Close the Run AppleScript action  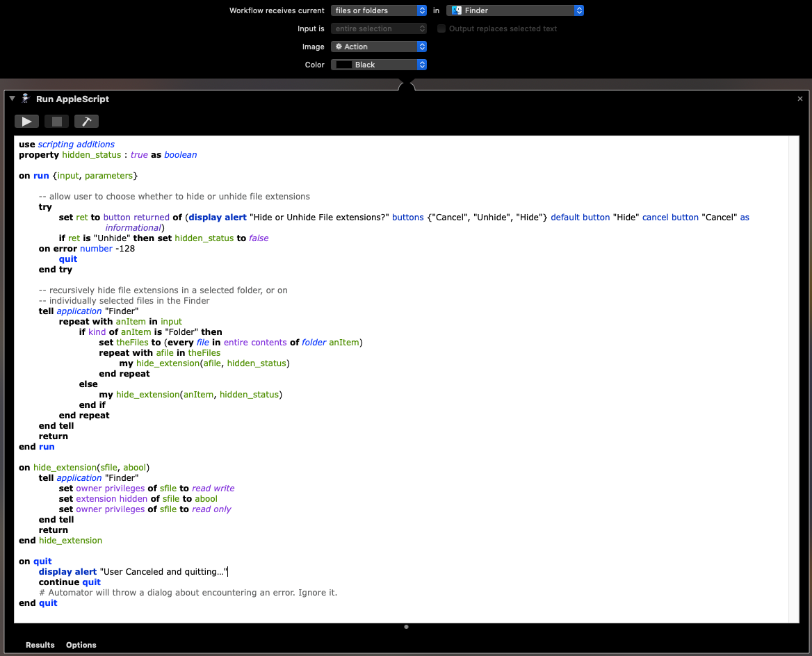800,99
